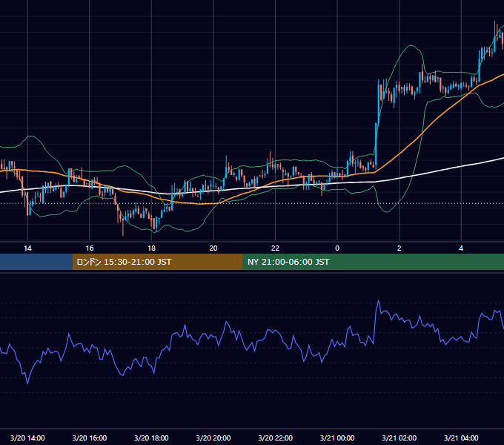The width and height of the screenshot is (504, 445).
Task: Click the 16 hour label on the price chart axis
Action: tap(90, 248)
